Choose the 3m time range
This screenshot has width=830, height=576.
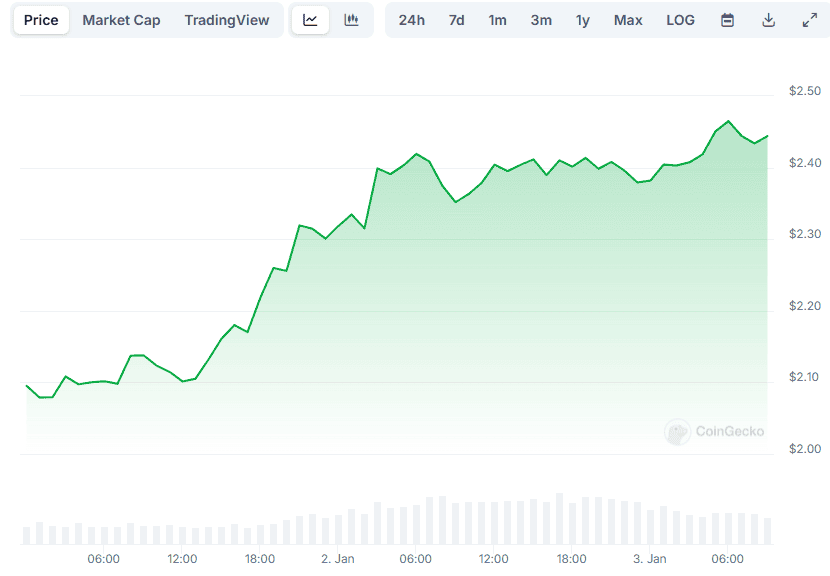click(x=541, y=20)
